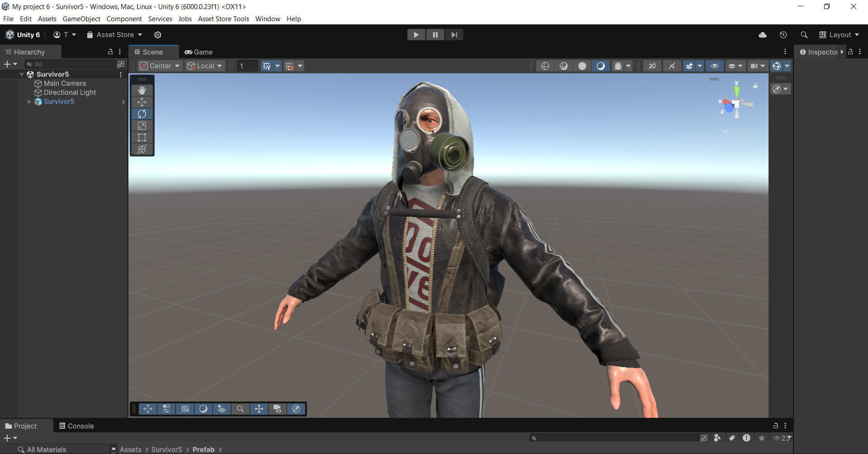Click search by label tag icon
This screenshot has width=868, height=454.
tap(732, 438)
